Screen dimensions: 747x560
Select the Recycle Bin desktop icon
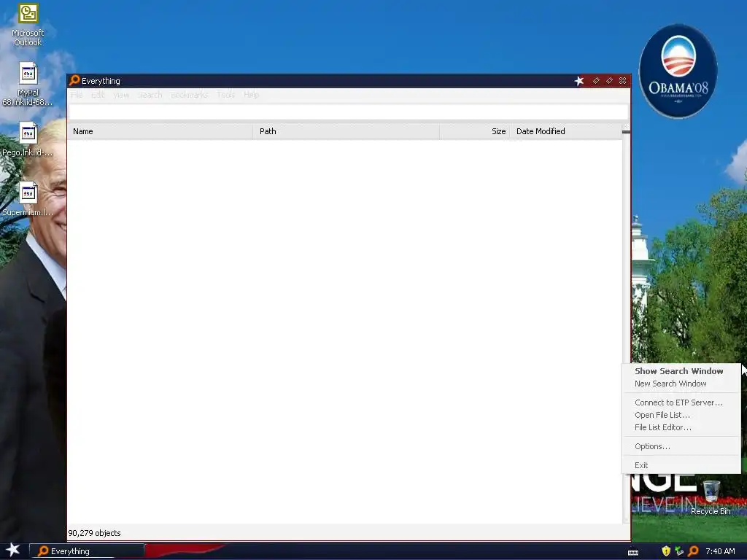pos(711,498)
